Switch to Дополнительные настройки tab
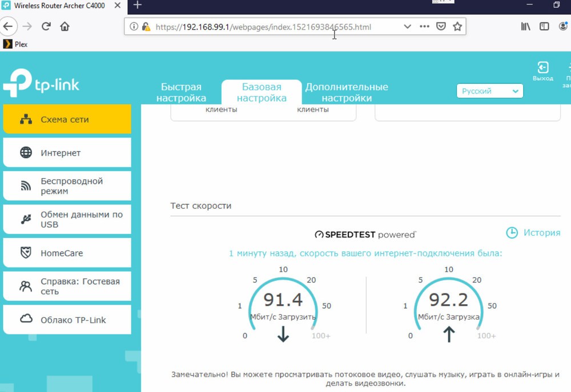The image size is (571, 392). point(346,92)
